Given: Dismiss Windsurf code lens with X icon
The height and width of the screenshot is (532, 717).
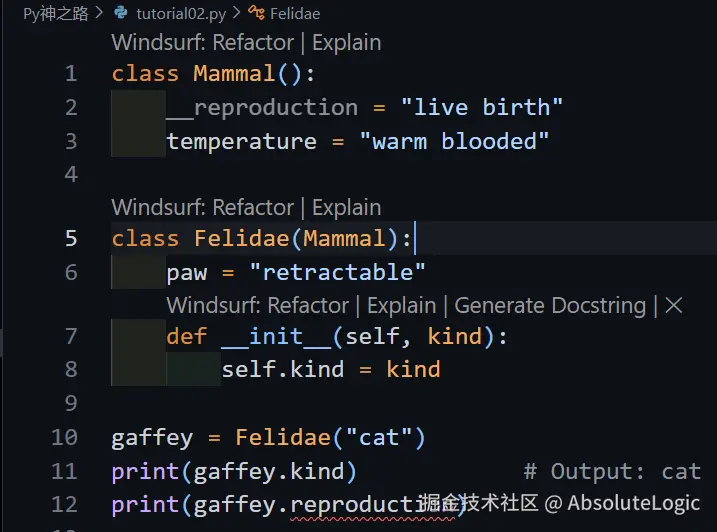Looking at the screenshot, I should pos(674,305).
